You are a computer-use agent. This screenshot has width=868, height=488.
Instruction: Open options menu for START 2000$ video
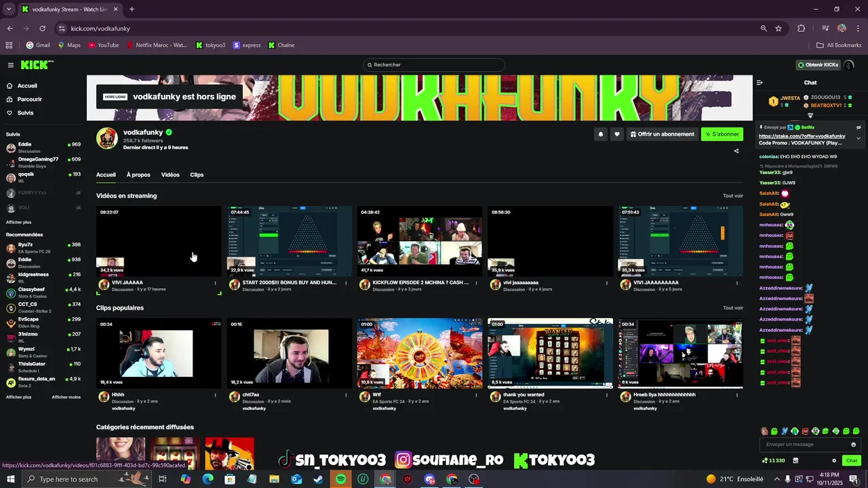[x=346, y=283]
